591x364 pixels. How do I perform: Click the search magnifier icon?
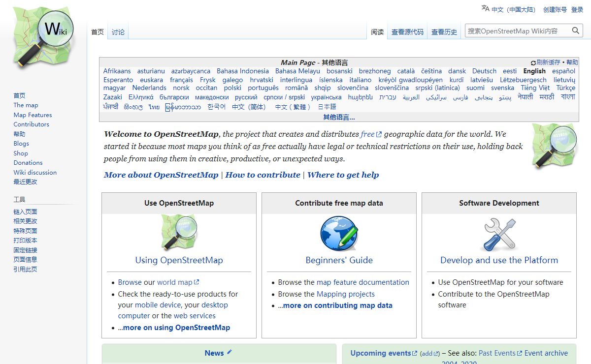(575, 31)
